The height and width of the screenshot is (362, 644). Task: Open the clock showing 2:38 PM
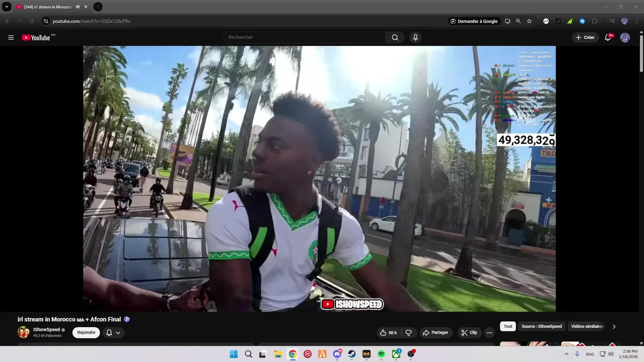(x=630, y=354)
